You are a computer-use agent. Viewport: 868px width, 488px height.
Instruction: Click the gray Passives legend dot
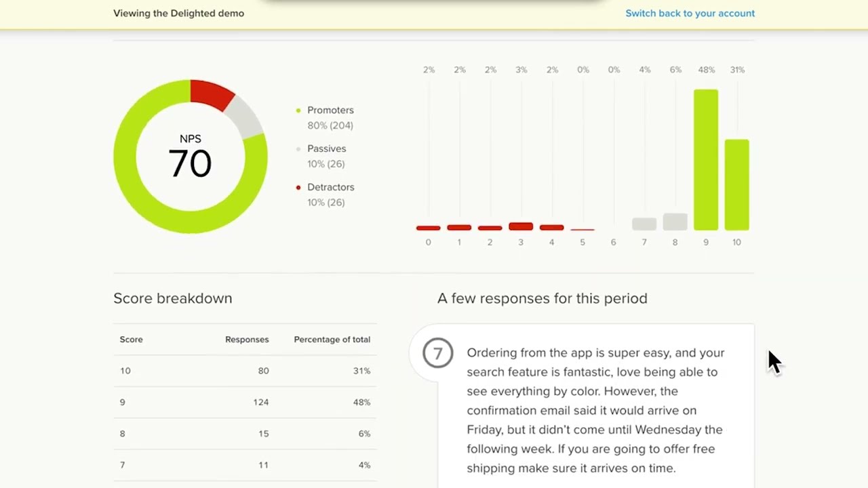click(x=298, y=149)
